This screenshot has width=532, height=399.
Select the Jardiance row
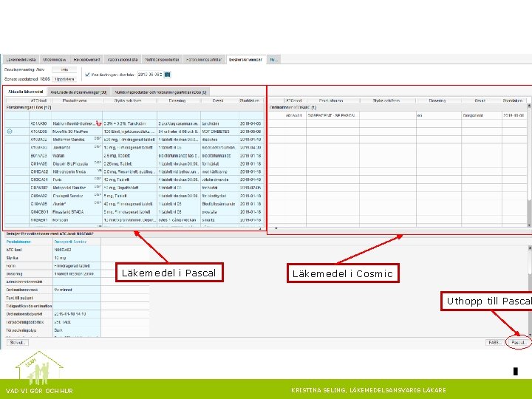tap(134, 148)
